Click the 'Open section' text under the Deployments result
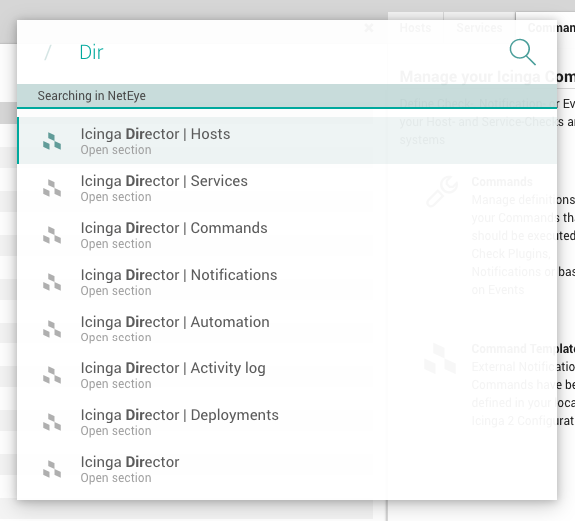This screenshot has width=575, height=521. (x=116, y=431)
